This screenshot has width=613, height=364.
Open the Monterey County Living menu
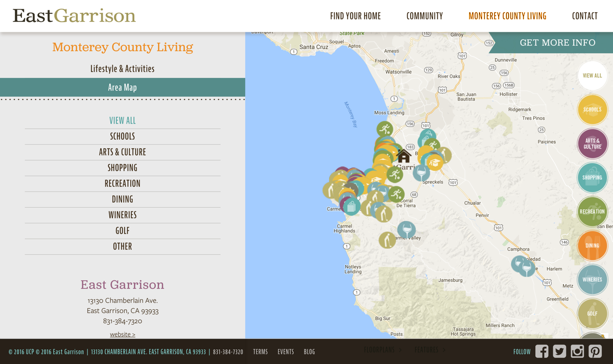click(x=507, y=16)
